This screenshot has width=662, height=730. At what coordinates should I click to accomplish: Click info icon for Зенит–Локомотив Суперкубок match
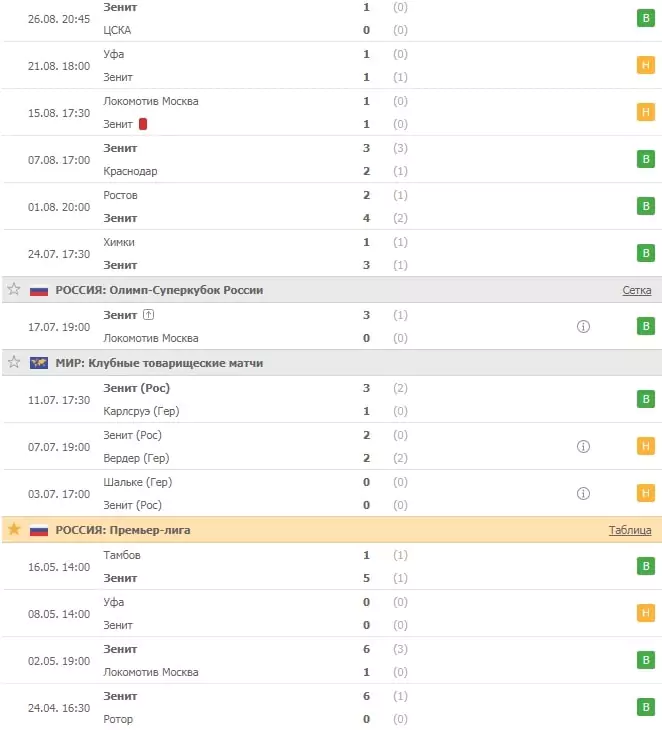[x=583, y=326]
